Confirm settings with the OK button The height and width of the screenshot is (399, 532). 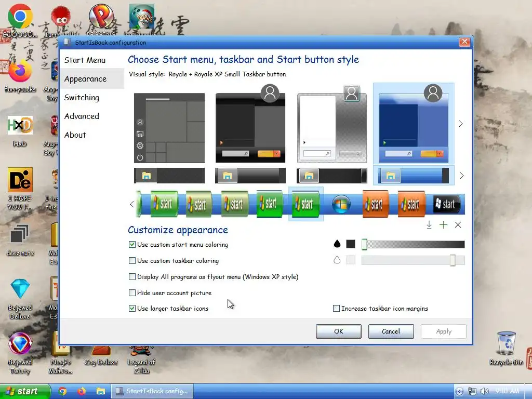(339, 331)
